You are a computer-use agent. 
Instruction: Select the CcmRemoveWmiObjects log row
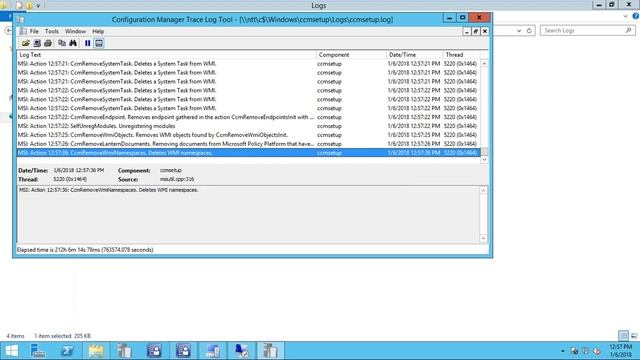tap(248, 135)
